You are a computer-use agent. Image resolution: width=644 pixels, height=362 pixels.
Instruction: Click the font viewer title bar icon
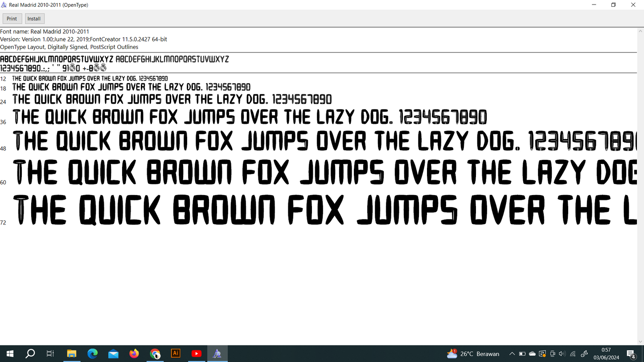[4, 5]
